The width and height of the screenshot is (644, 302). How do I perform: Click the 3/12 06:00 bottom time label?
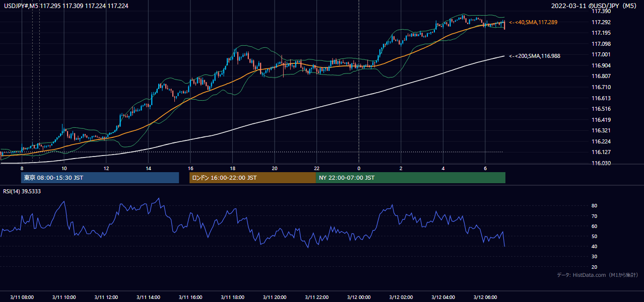click(x=485, y=297)
